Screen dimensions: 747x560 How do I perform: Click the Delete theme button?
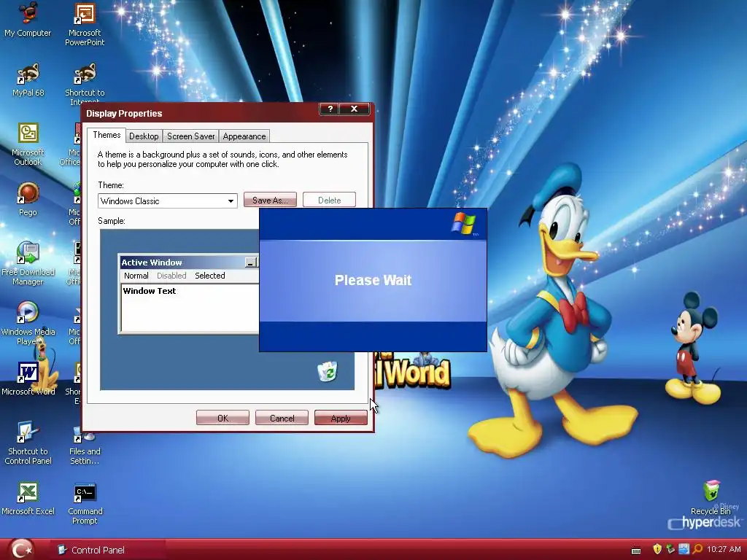click(x=329, y=200)
